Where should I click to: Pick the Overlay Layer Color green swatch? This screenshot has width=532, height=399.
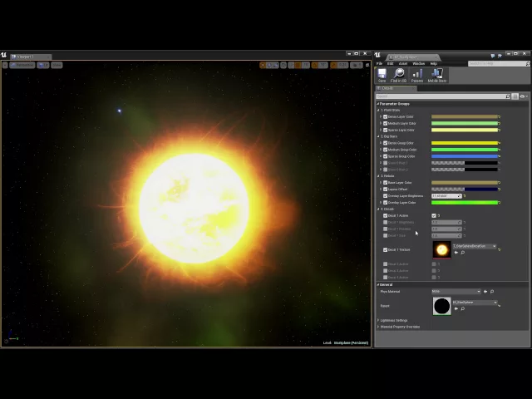pos(464,203)
